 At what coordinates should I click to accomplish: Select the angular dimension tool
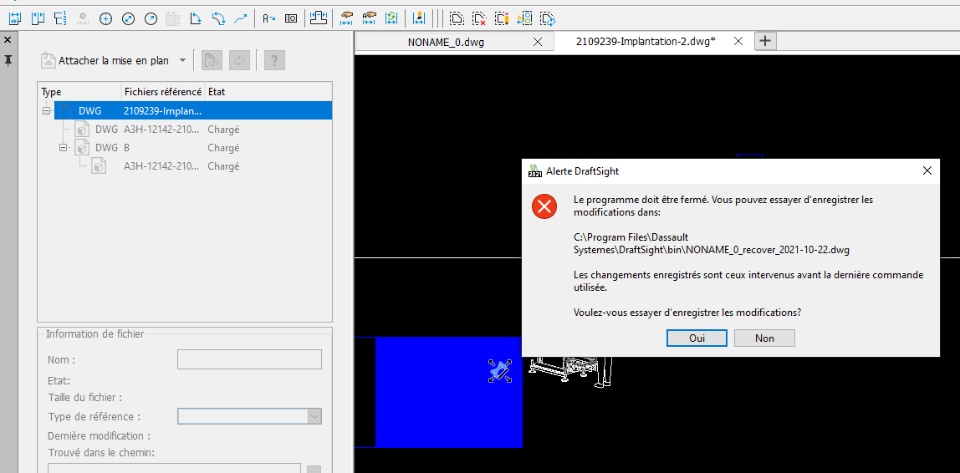(195, 18)
